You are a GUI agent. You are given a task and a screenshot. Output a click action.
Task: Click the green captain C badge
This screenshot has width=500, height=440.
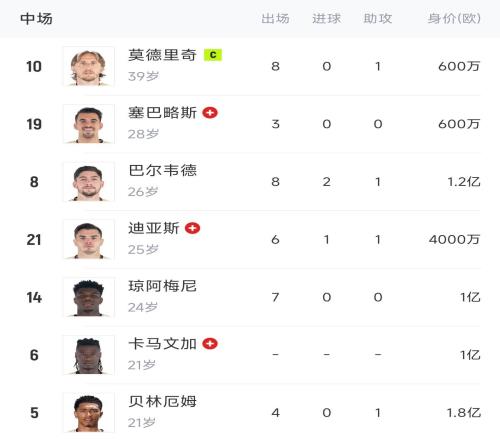(x=213, y=55)
